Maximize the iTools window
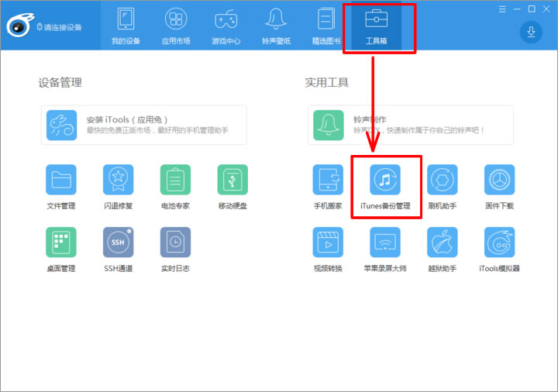Image resolution: width=558 pixels, height=392 pixels. (532, 9)
